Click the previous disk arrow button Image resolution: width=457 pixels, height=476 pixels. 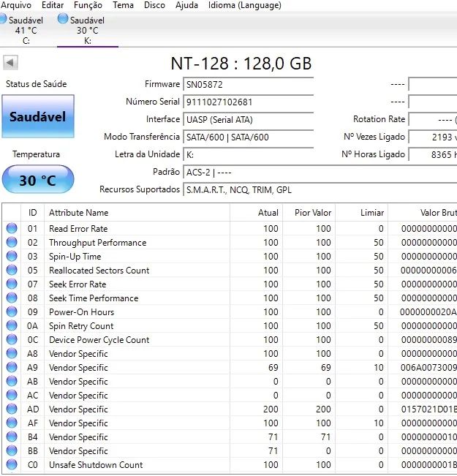pos(11,63)
